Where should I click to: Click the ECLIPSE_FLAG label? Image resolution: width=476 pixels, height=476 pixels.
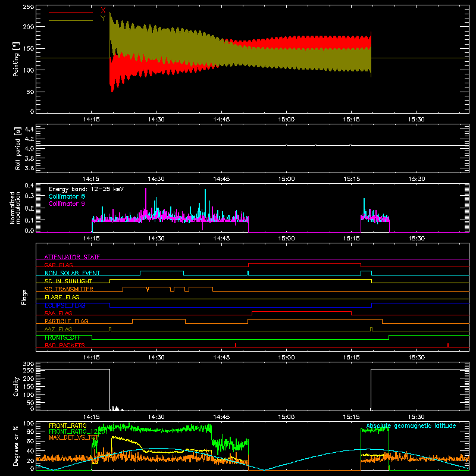(x=65, y=305)
